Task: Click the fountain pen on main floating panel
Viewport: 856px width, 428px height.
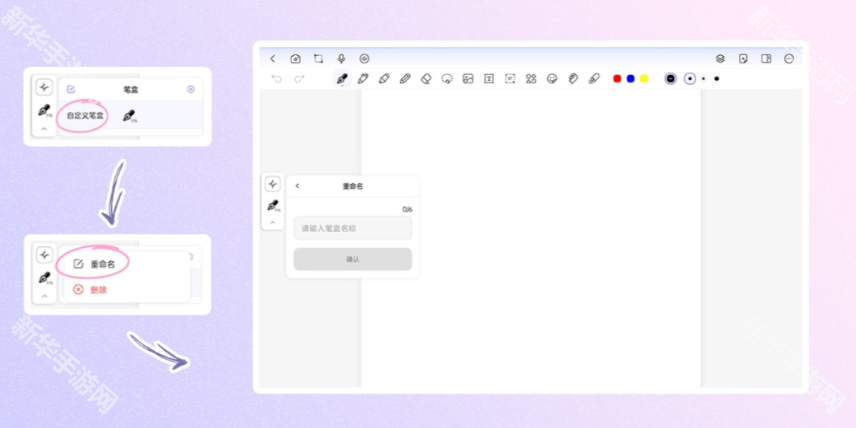Action: coord(273,206)
